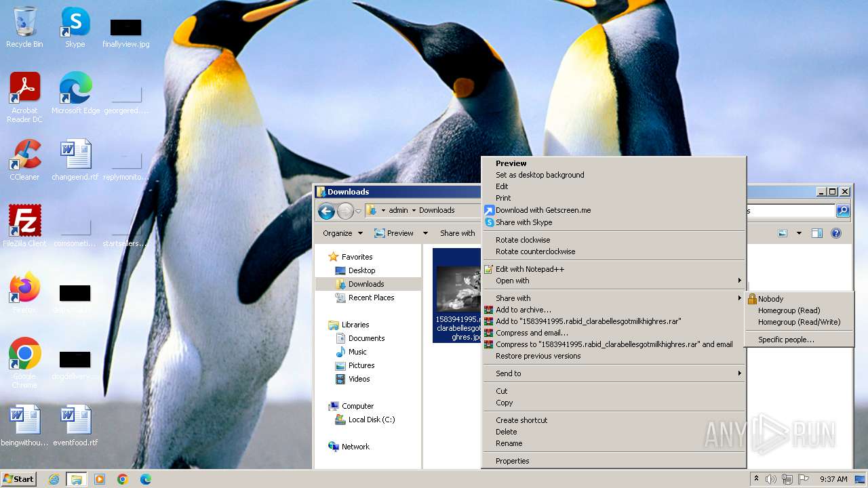Screen dimensions: 868x488
Task: Click the change view icon
Action: click(x=783, y=233)
